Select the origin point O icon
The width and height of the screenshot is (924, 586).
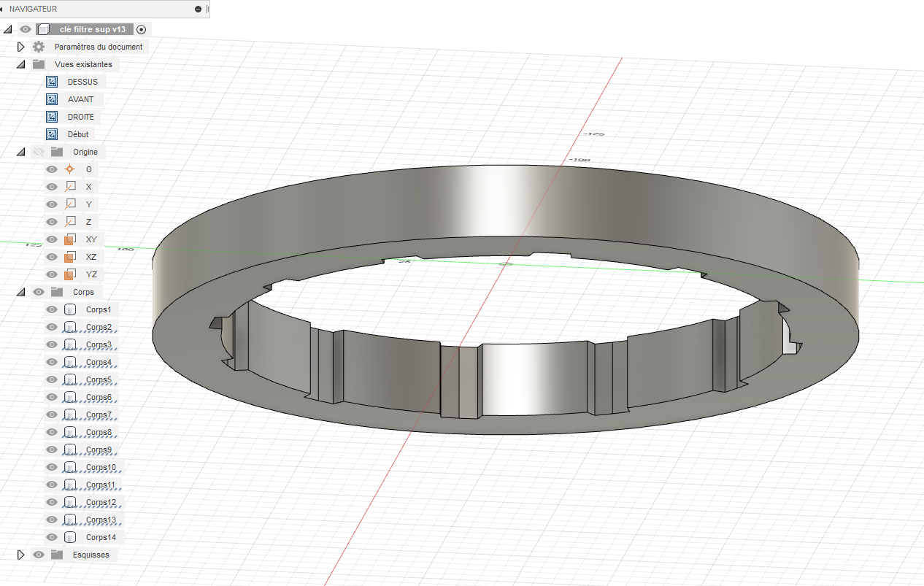click(70, 169)
